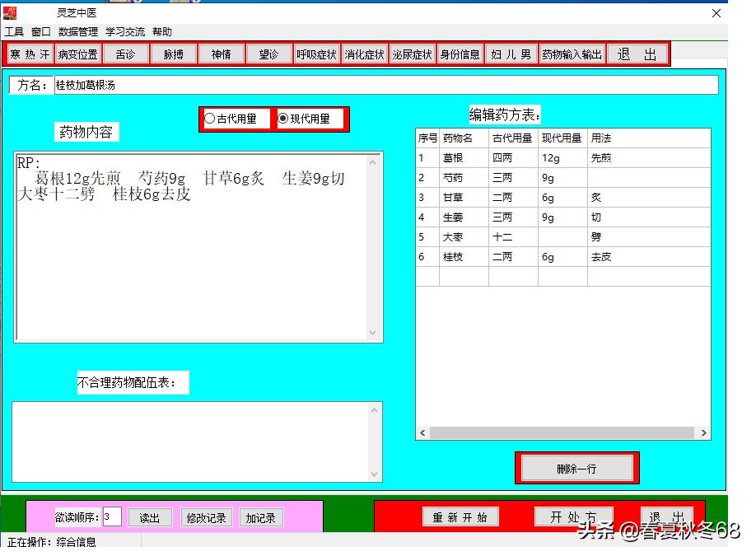This screenshot has height=556, width=756.
Task: Click the 病变位置 toolbar button
Action: (77, 54)
